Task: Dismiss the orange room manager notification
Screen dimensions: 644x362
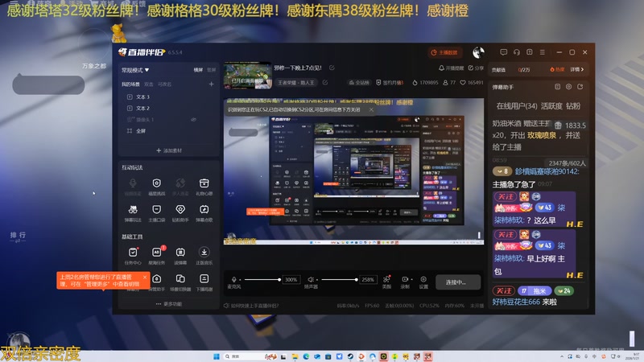Action: click(x=145, y=277)
